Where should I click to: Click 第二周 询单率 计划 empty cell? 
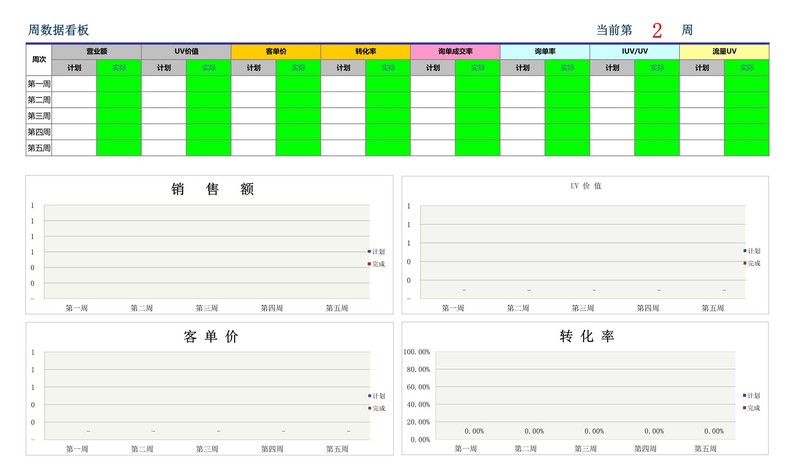tap(522, 100)
